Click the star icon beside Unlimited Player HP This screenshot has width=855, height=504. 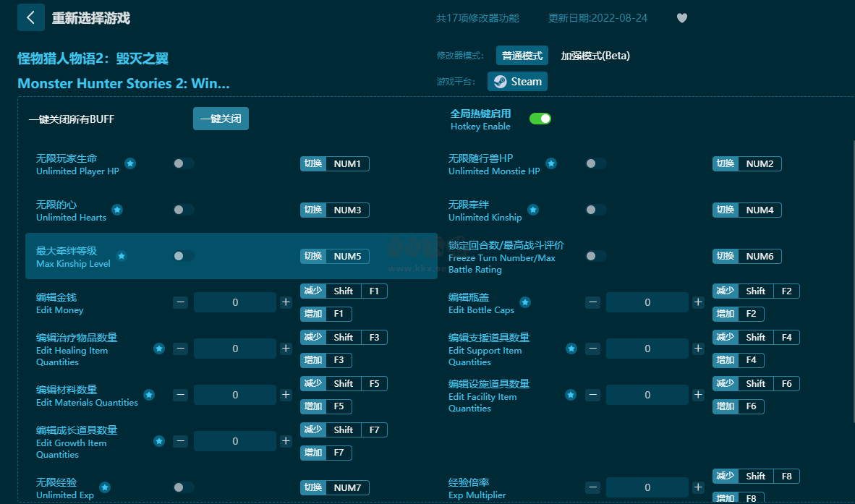tap(130, 164)
